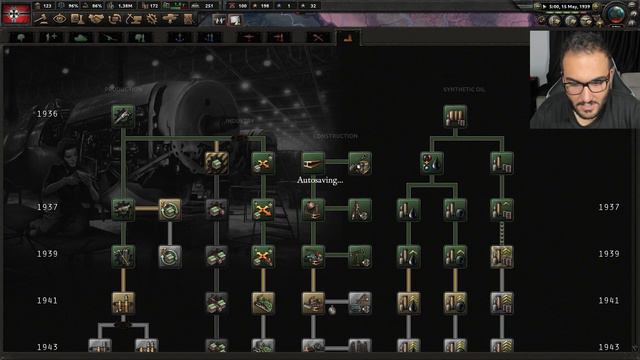Click the factories 172 counter
The height and width of the screenshot is (360, 640).
coord(150,6)
